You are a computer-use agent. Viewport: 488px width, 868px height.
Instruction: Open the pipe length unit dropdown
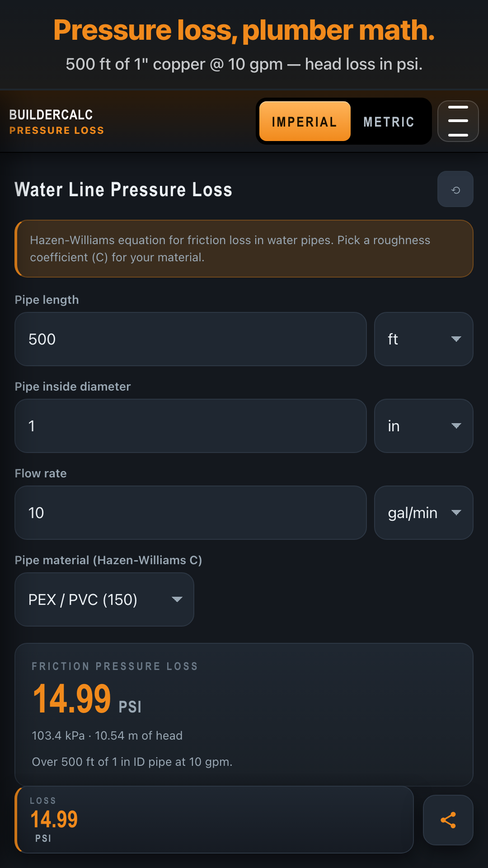tap(423, 339)
